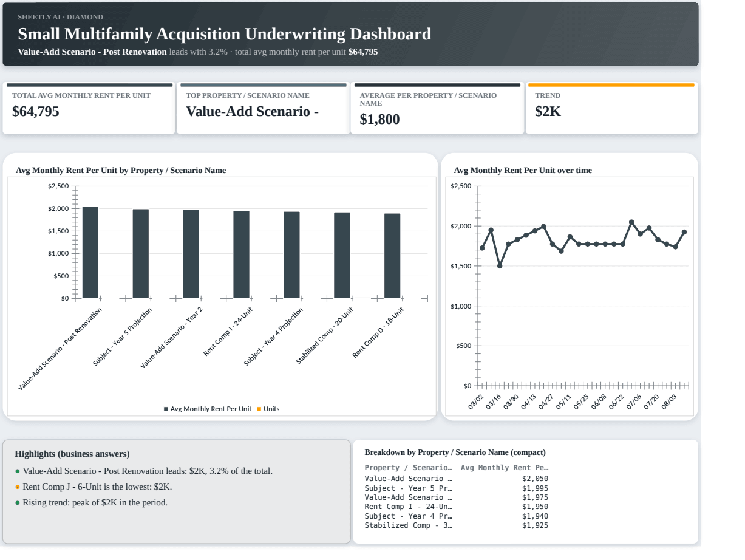Click the Property / Scenario column header
The height and width of the screenshot is (560, 745).
tap(408, 468)
